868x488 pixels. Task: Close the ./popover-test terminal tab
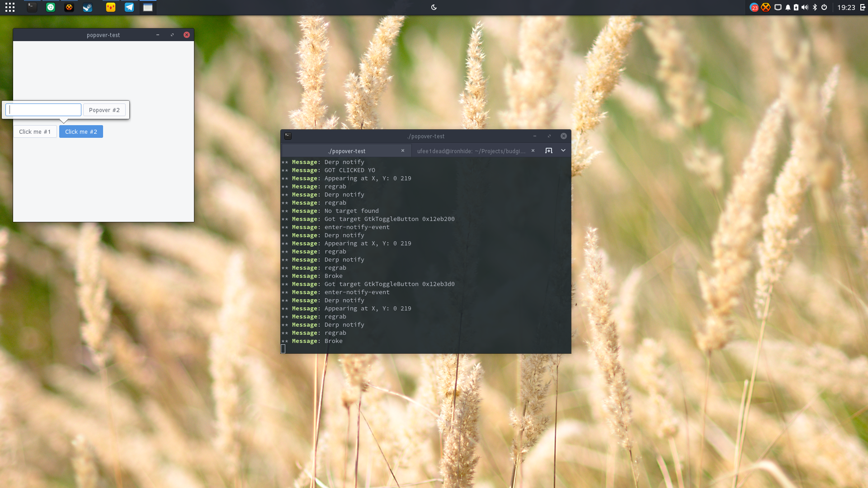pyautogui.click(x=403, y=151)
